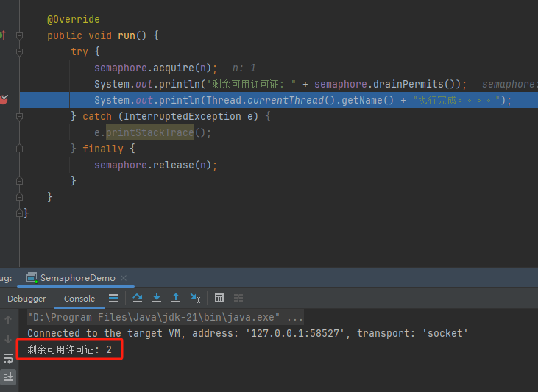Open the Evaluate Expression calculator icon
This screenshot has height=392, width=538.
pos(219,298)
